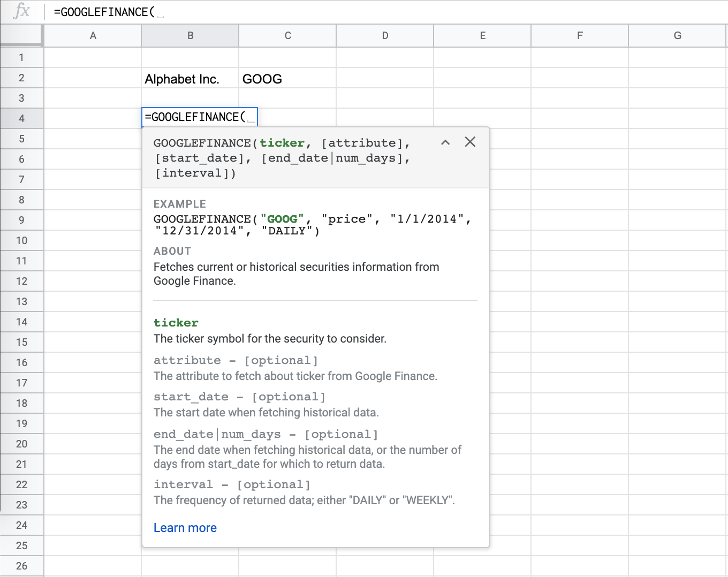Select row 2 header
Viewport: 728px width, 577px height.
(x=22, y=78)
